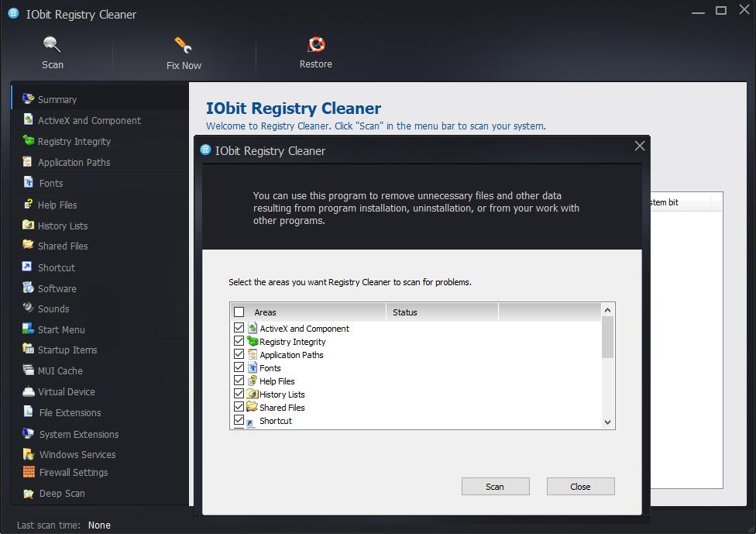Screen dimensions: 756x534
Task: Click the Software sidebar icon
Action: point(28,288)
